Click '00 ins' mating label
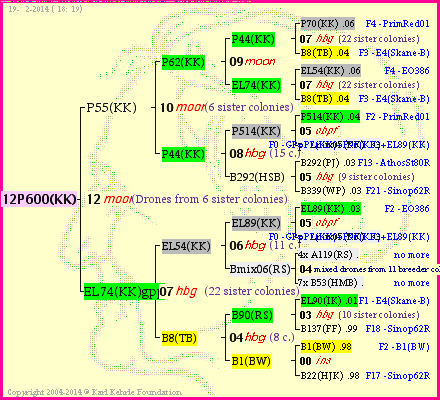The image size is (440, 400). pyautogui.click(x=315, y=361)
